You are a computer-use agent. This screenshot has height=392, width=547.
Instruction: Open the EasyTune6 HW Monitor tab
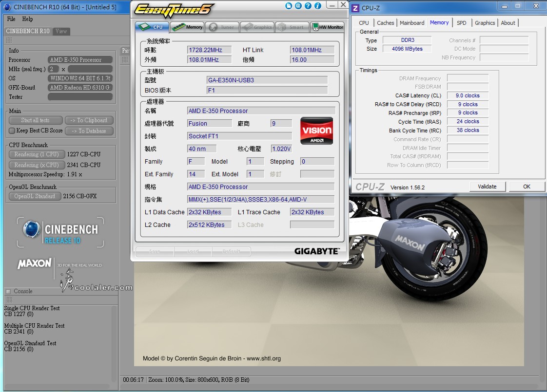coord(327,27)
